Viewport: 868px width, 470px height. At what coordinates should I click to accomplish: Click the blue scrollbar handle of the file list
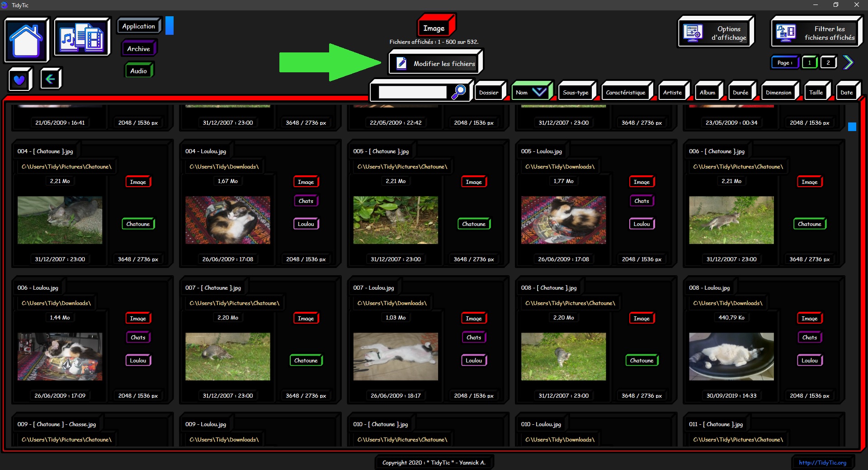tap(852, 127)
